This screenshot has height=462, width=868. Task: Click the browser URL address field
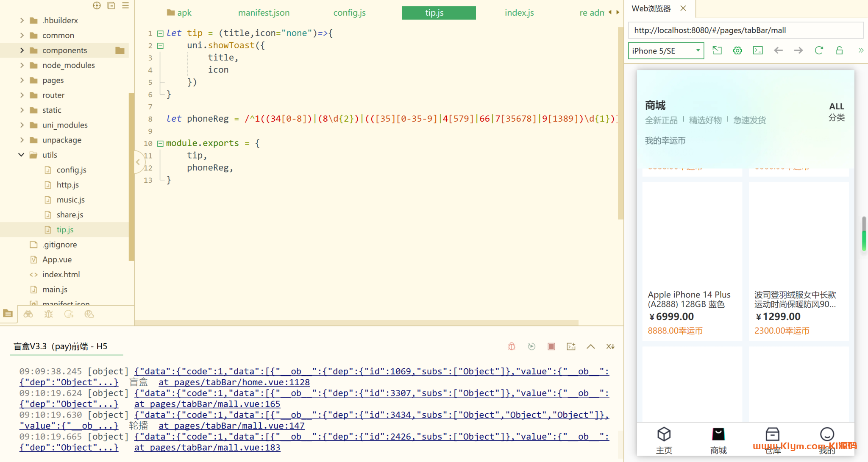pyautogui.click(x=745, y=30)
